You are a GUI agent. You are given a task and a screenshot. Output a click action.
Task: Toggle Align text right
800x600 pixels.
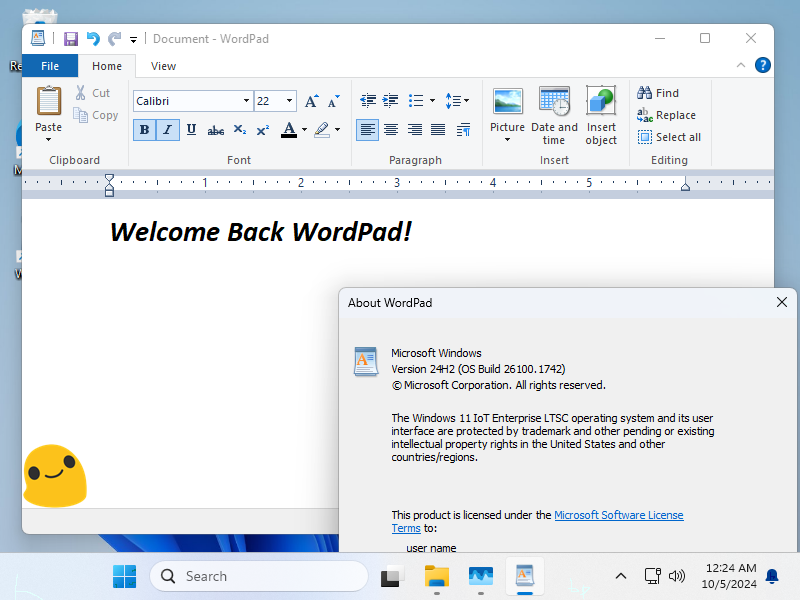click(414, 130)
